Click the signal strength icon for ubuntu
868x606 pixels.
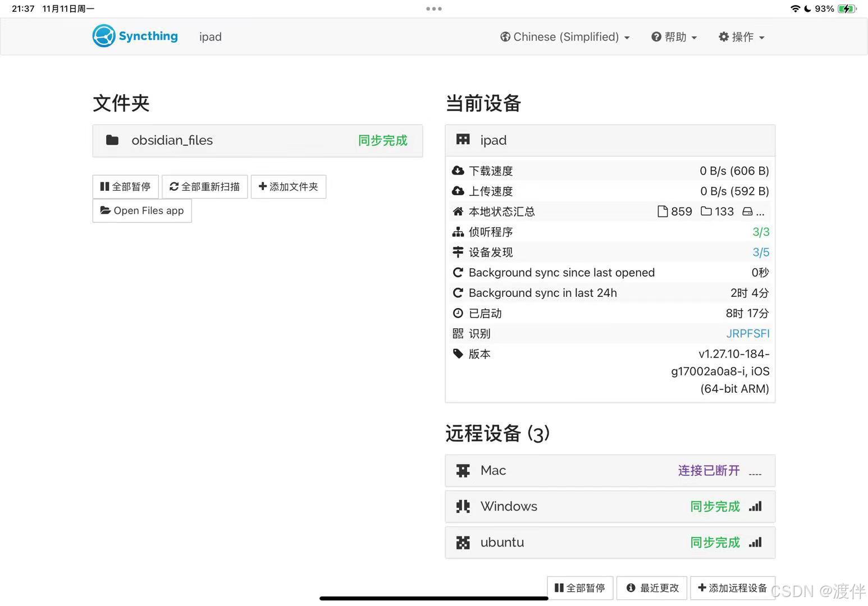point(755,542)
